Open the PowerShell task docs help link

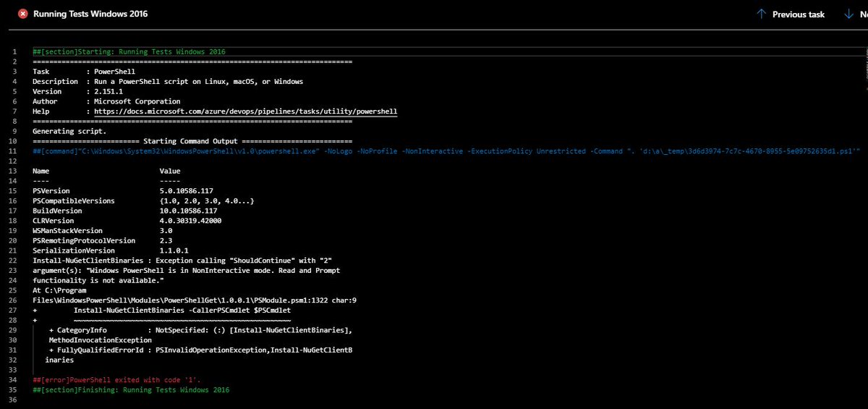[x=246, y=111]
